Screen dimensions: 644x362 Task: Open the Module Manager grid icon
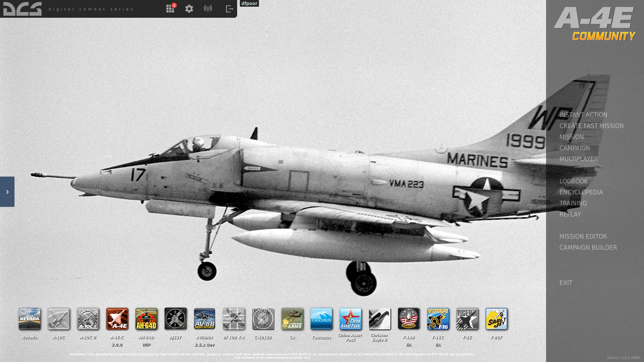coord(170,9)
